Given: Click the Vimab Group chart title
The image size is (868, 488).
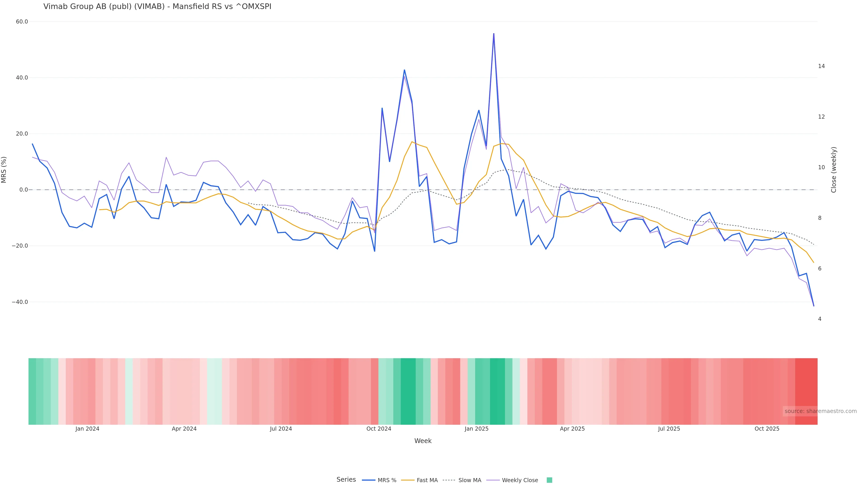Looking at the screenshot, I should pos(157,7).
